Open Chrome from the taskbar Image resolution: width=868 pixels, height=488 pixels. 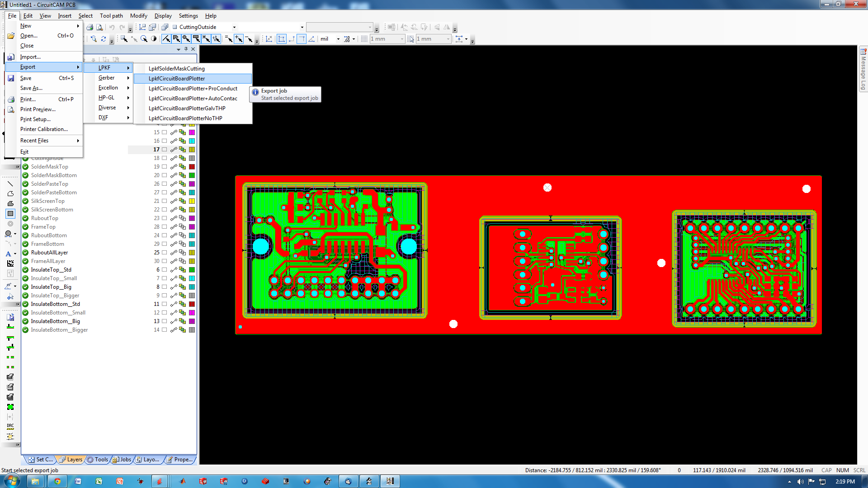coord(57,481)
